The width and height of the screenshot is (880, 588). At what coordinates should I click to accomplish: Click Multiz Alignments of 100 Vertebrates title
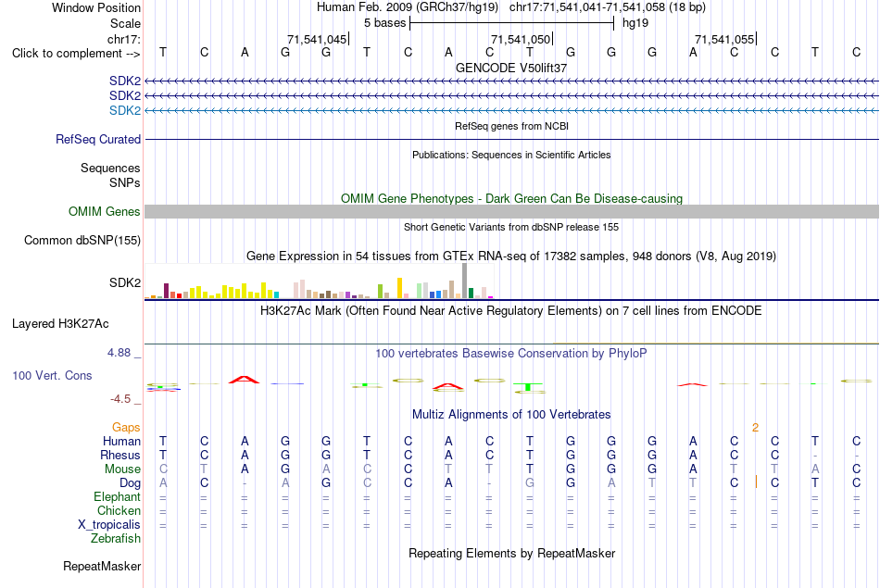pos(511,415)
